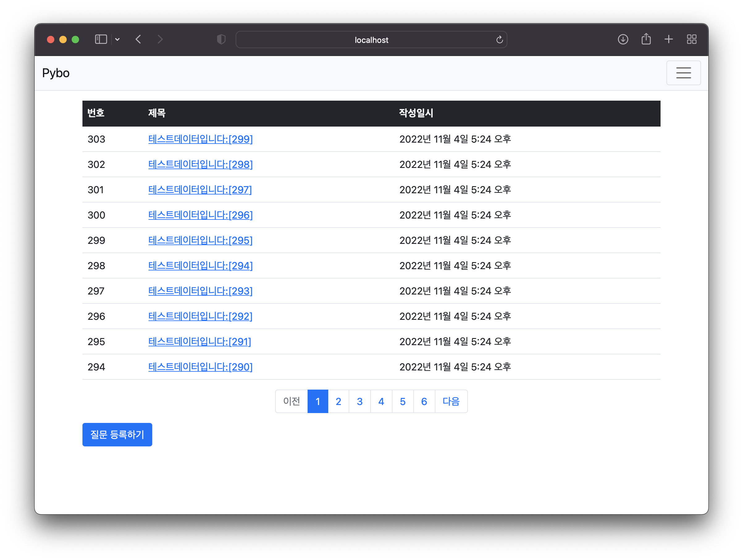Open question 테스트데이터입니다:[299]
The width and height of the screenshot is (743, 560).
[x=200, y=139]
